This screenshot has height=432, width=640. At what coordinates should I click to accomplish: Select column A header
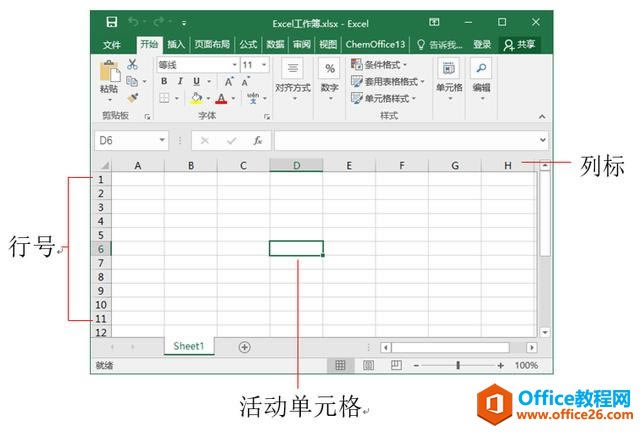pos(138,165)
